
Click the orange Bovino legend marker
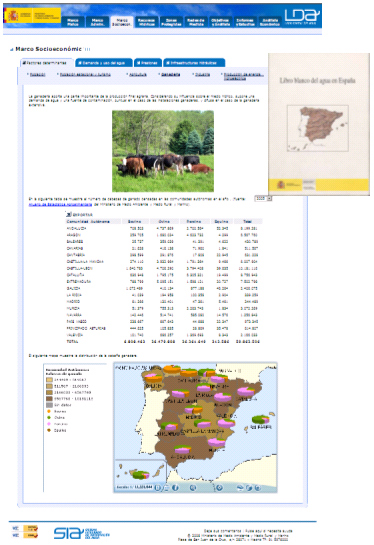(49, 412)
